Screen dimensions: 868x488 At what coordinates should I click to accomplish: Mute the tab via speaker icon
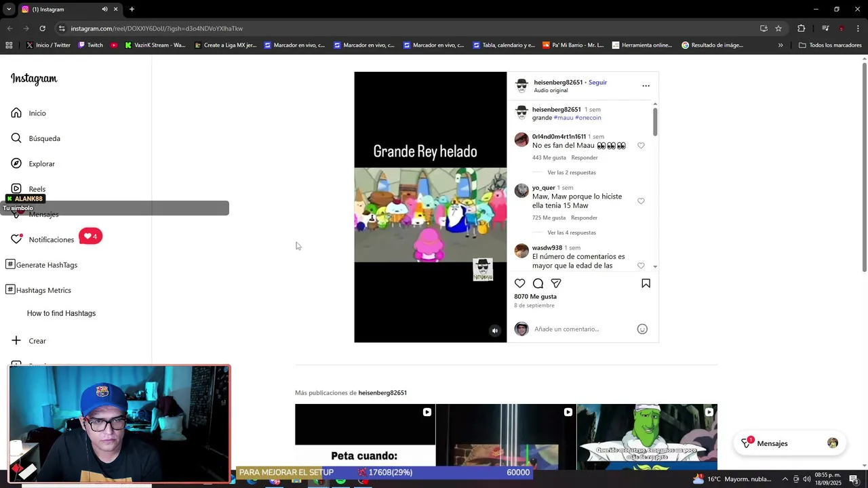pos(104,9)
